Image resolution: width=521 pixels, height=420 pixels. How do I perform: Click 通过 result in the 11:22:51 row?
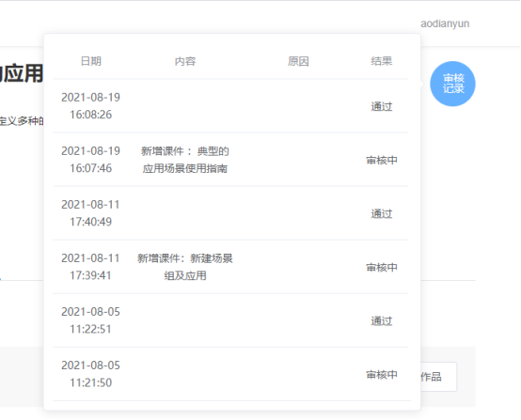[x=382, y=321]
